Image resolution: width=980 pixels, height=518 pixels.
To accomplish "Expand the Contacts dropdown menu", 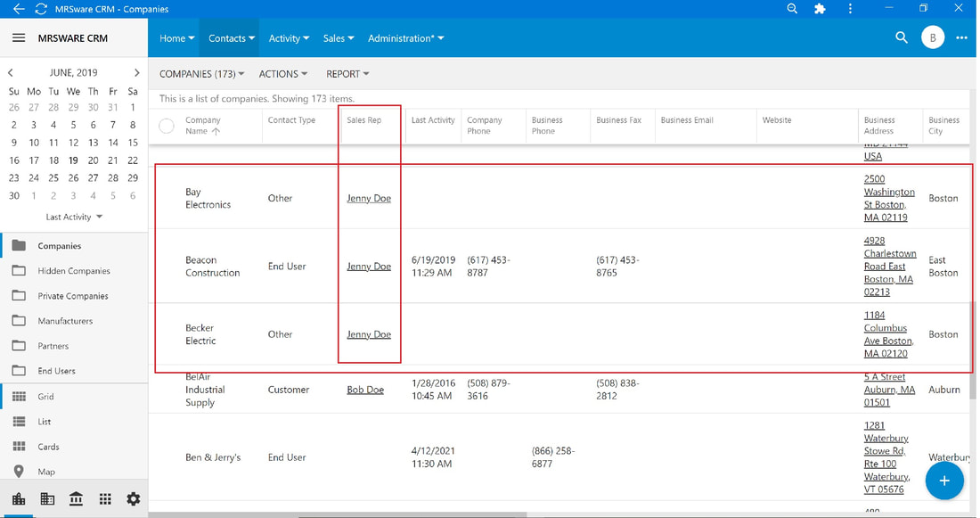I will 232,38.
